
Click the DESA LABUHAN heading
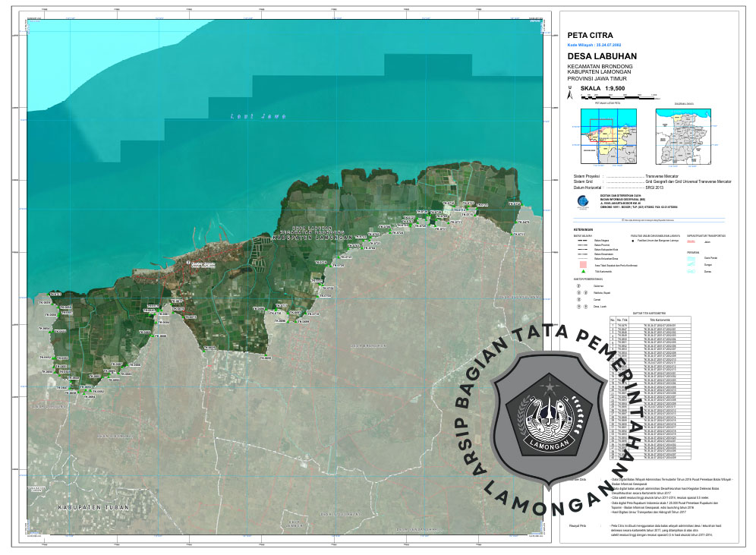click(602, 56)
